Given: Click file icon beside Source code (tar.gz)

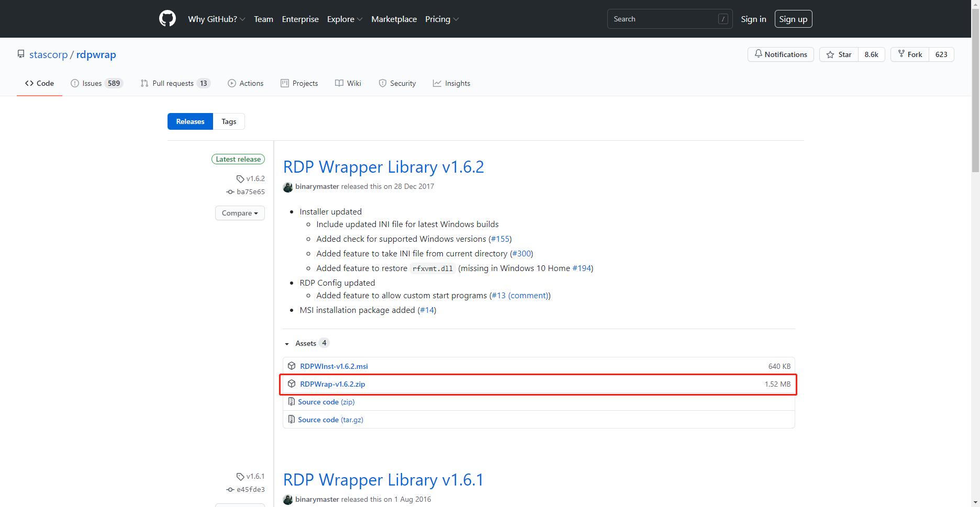Looking at the screenshot, I should coord(292,420).
